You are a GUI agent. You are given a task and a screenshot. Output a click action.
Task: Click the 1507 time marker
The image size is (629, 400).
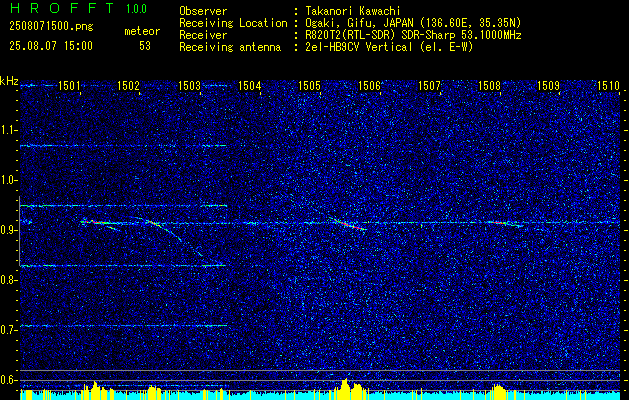(429, 86)
